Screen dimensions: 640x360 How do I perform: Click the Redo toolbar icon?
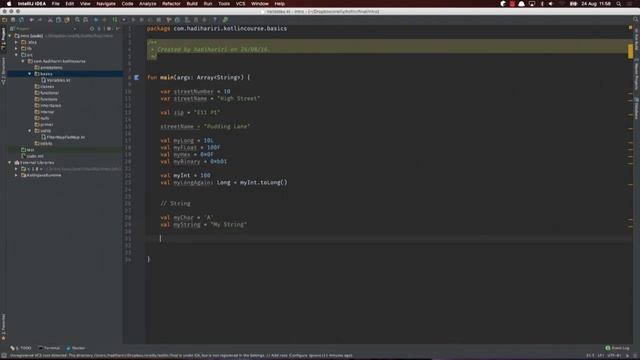click(40, 20)
